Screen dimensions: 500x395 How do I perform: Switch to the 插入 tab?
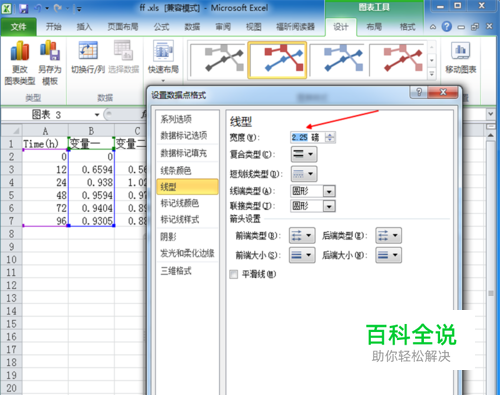pyautogui.click(x=84, y=27)
